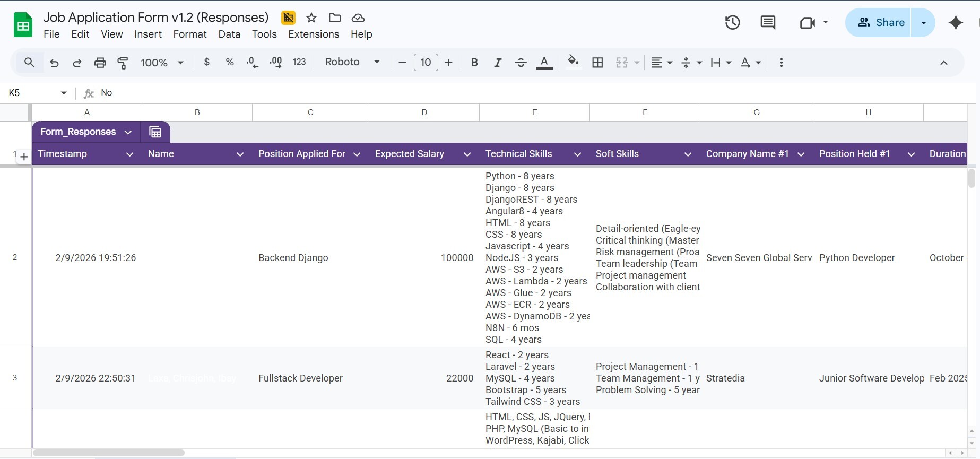Screen dimensions: 980x459
Task: Select the column E header
Action: coord(534,112)
